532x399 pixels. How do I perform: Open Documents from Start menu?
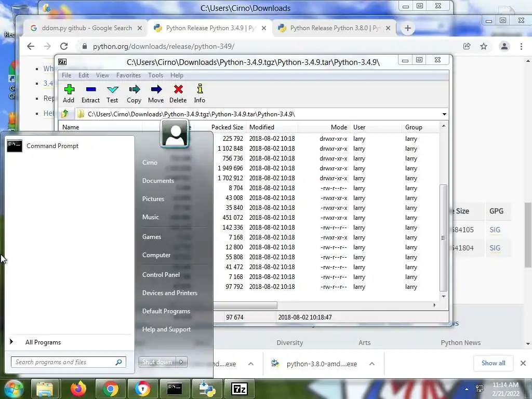158,180
